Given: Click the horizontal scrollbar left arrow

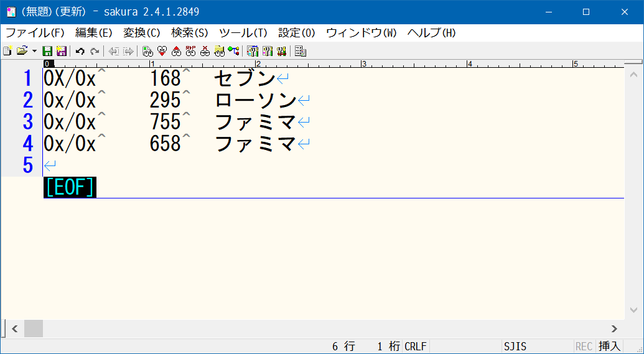Looking at the screenshot, I should coord(15,328).
